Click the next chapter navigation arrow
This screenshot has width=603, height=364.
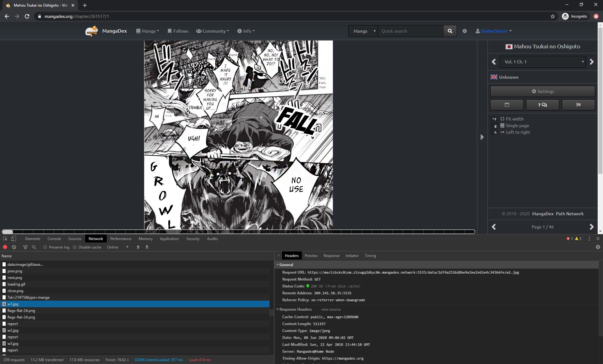592,62
